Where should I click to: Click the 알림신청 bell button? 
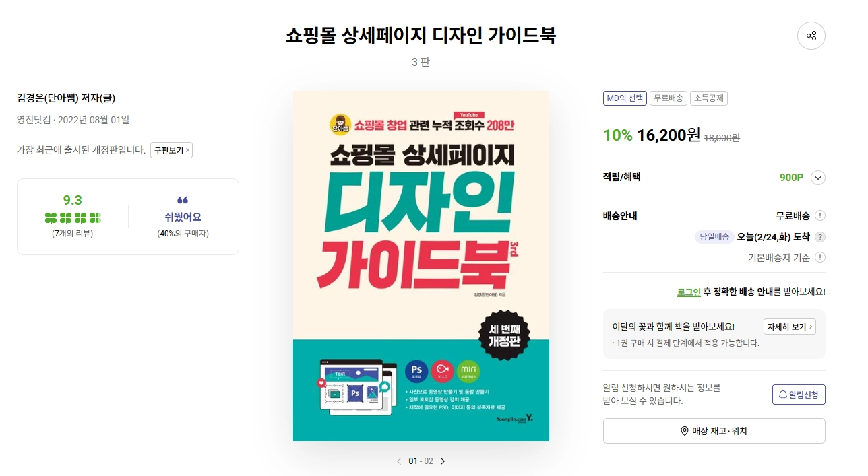click(x=799, y=395)
